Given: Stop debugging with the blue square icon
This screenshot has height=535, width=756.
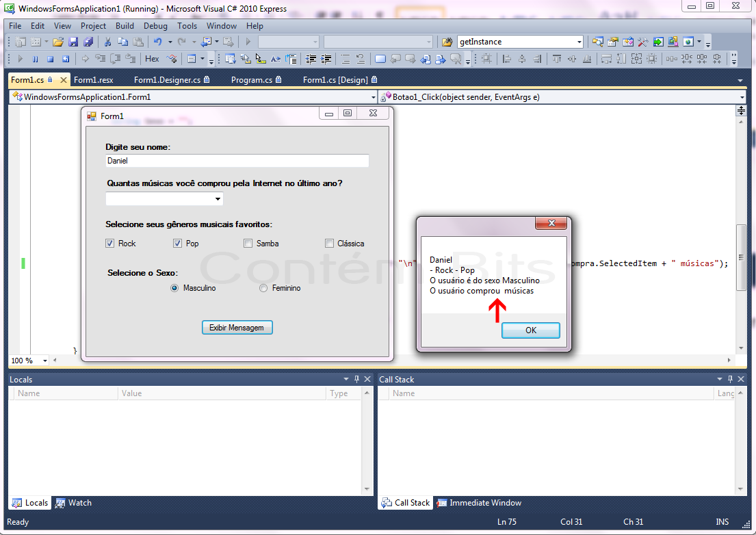Looking at the screenshot, I should 50,59.
